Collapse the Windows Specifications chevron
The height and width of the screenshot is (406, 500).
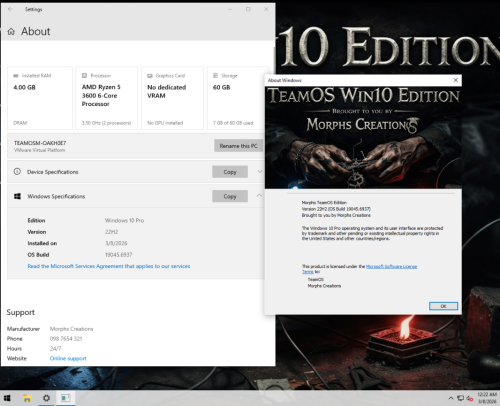(x=259, y=196)
